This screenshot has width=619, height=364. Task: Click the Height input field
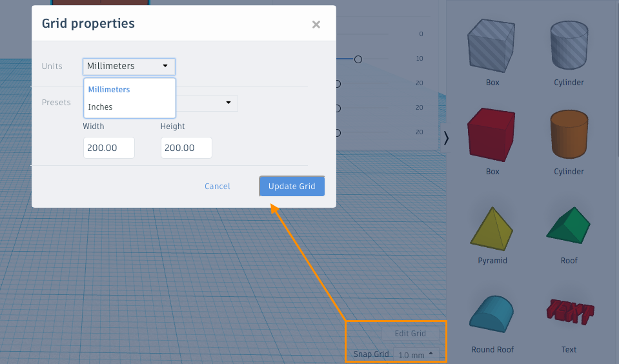tap(187, 148)
